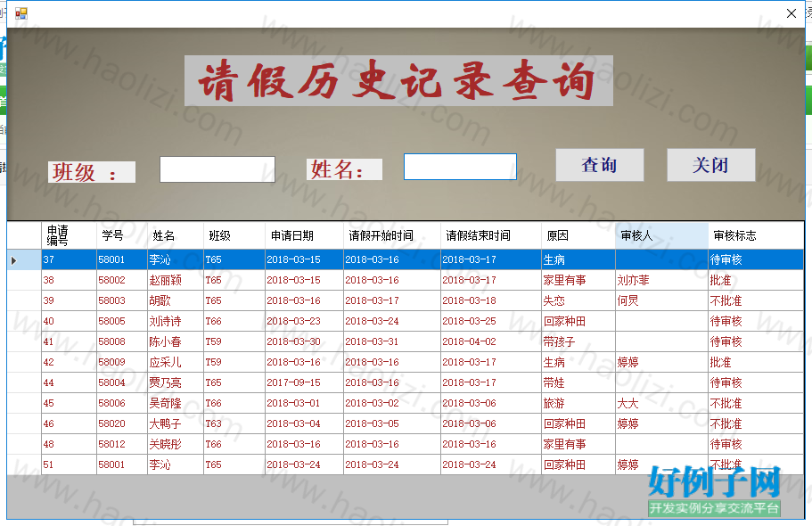
Task: Click student number 58003 cell
Action: 122,300
